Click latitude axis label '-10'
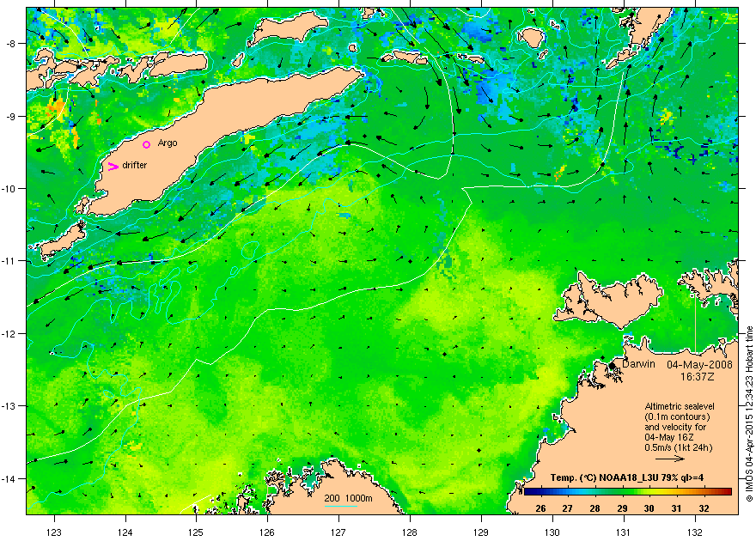The image size is (756, 541). (x=9, y=188)
